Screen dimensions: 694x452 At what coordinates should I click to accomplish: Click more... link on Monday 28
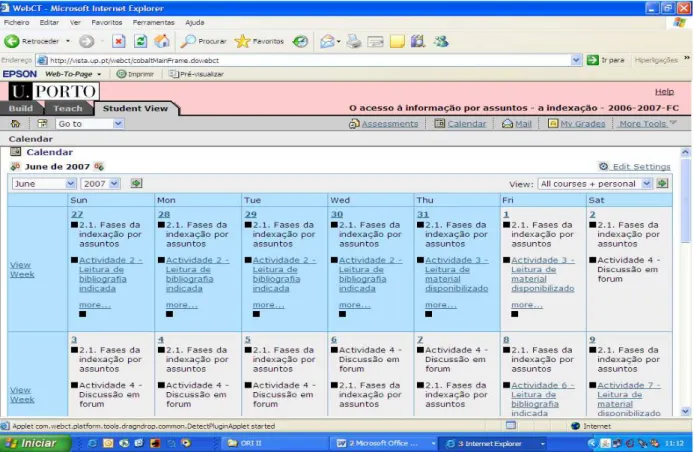(181, 305)
